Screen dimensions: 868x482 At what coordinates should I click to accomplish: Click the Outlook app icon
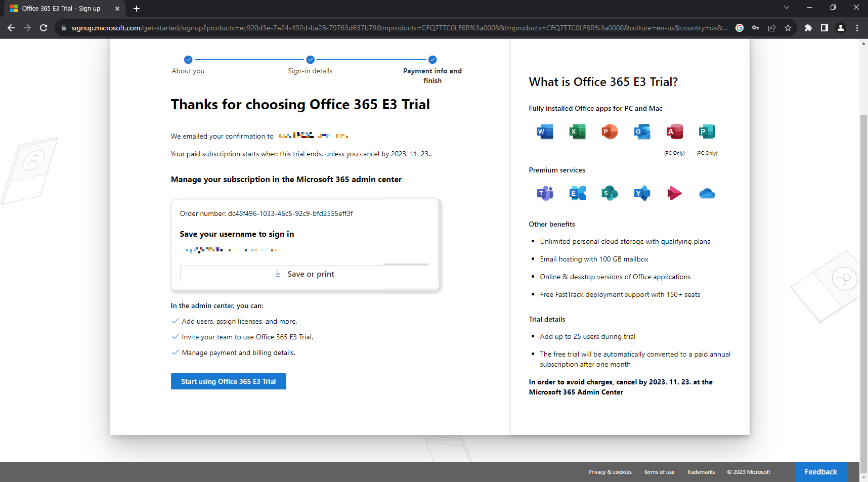coord(642,132)
